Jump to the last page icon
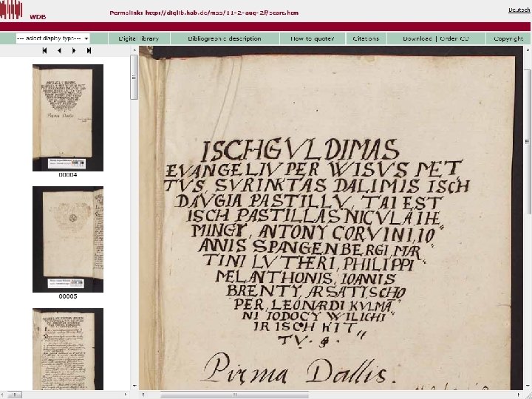This screenshot has height=399, width=532. (x=89, y=50)
